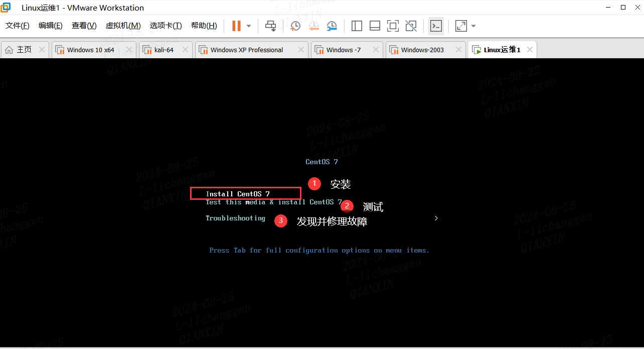This screenshot has width=644, height=349.
Task: Select Test this media & install CentOS 7
Action: tap(273, 202)
